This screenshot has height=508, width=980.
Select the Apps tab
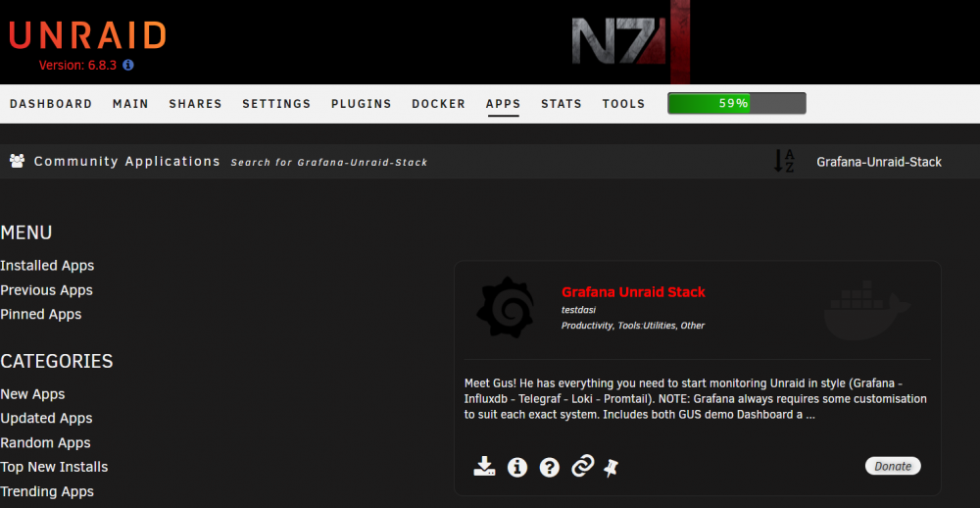503,104
